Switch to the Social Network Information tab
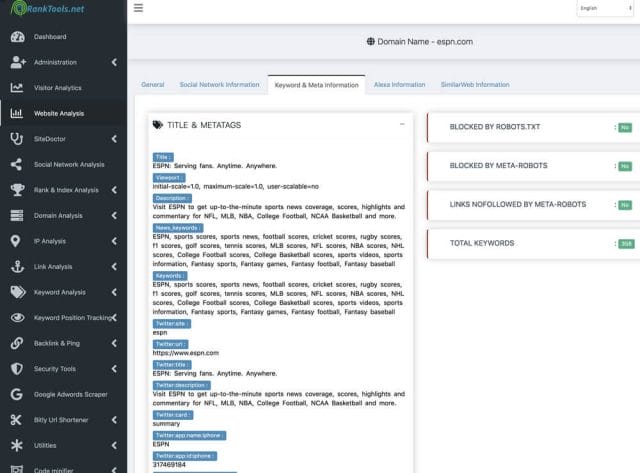This screenshot has width=640, height=473. click(219, 85)
